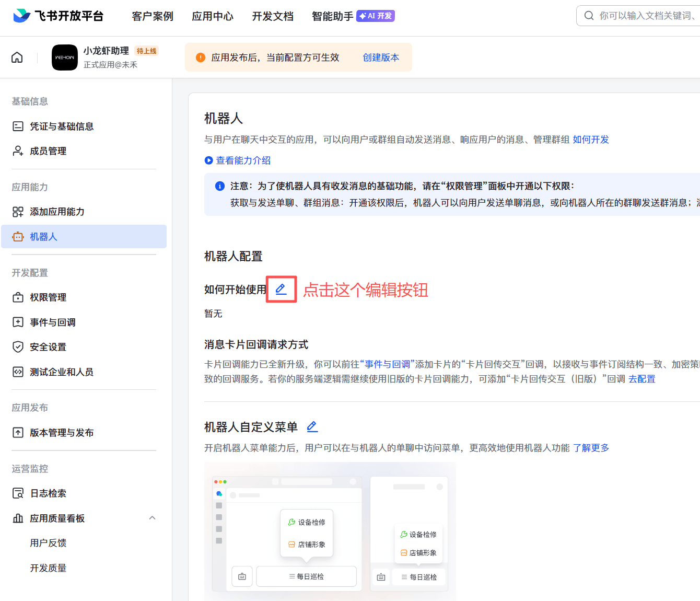Follow the 去配置 link for card callbacks
This screenshot has height=601, width=700.
[x=641, y=378]
